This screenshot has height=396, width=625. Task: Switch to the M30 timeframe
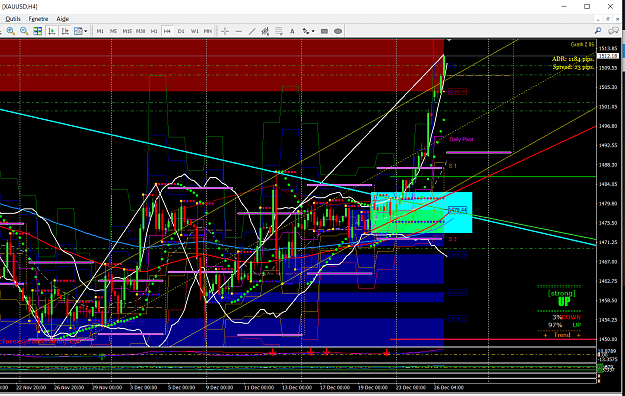point(140,31)
